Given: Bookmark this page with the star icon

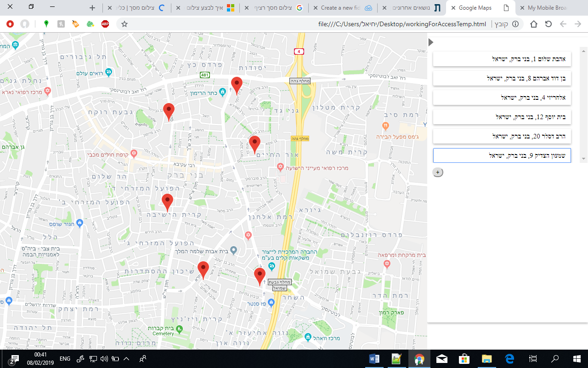Looking at the screenshot, I should [124, 24].
